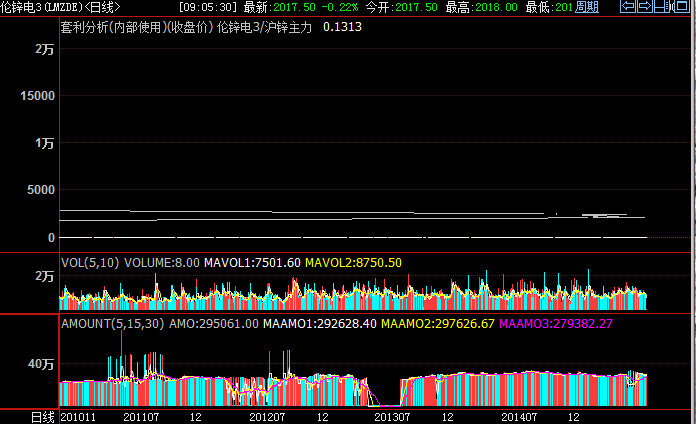Click the magenta MAAMO3:279382.27 legend
This screenshot has height=424, width=696.
(556, 325)
